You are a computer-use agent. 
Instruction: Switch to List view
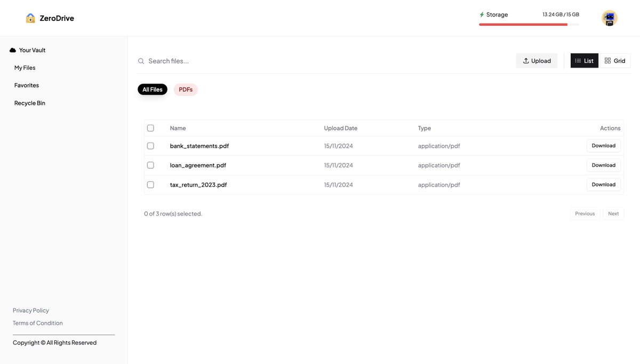(585, 61)
